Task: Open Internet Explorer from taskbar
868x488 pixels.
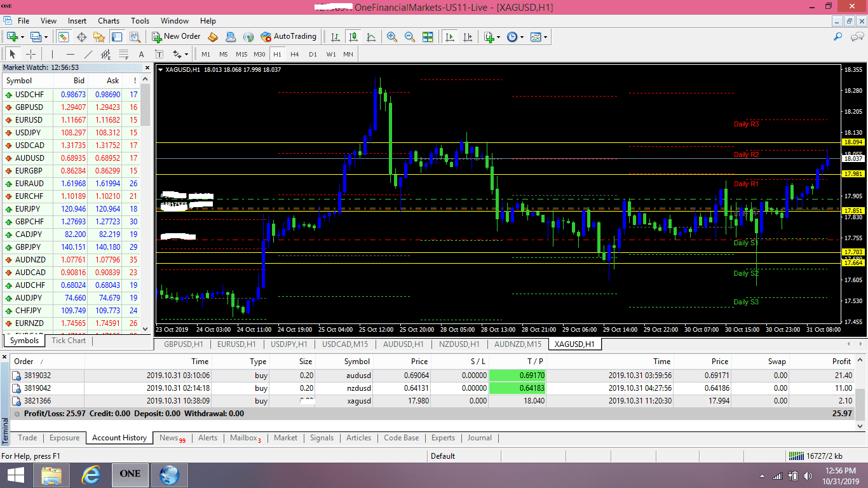Action: click(x=92, y=474)
